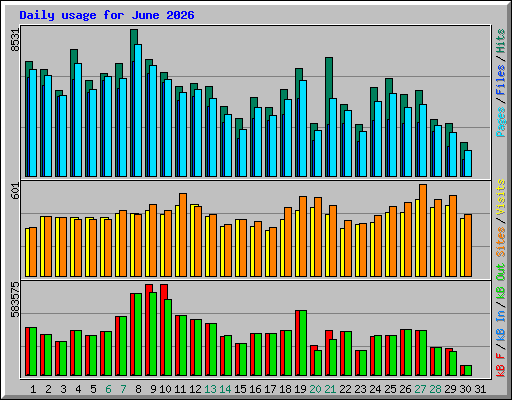Click day label 2 on the x-axis
The width and height of the screenshot is (512, 400).
[48, 389]
